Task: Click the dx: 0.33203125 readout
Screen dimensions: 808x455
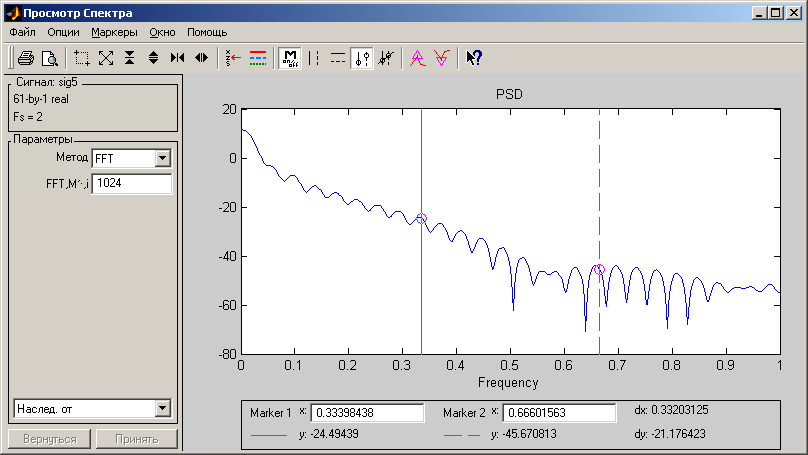Action: tap(671, 410)
